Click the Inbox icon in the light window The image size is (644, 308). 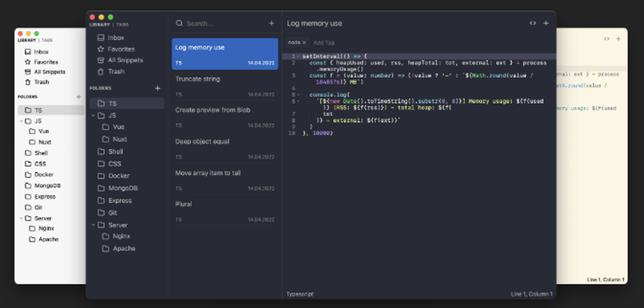tap(28, 52)
